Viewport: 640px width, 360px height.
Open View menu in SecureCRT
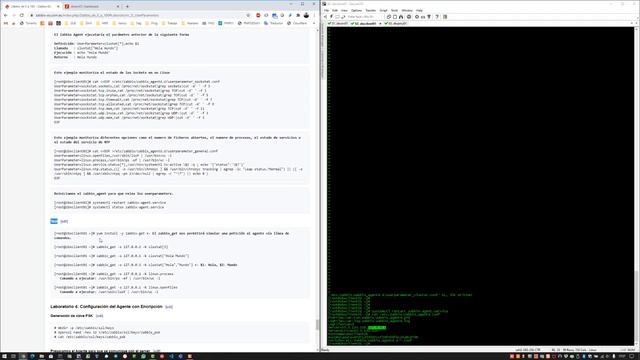click(x=344, y=10)
